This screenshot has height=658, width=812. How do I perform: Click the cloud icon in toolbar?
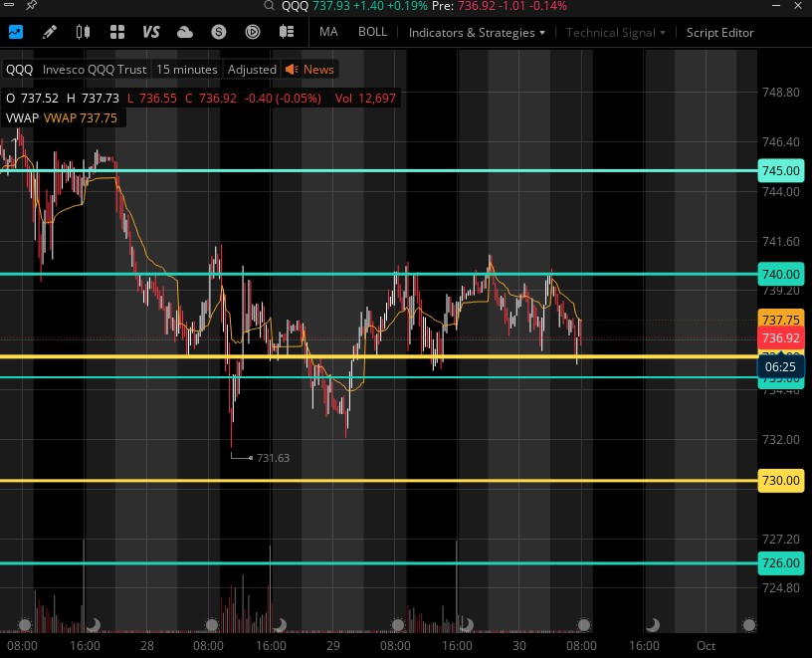coord(185,33)
